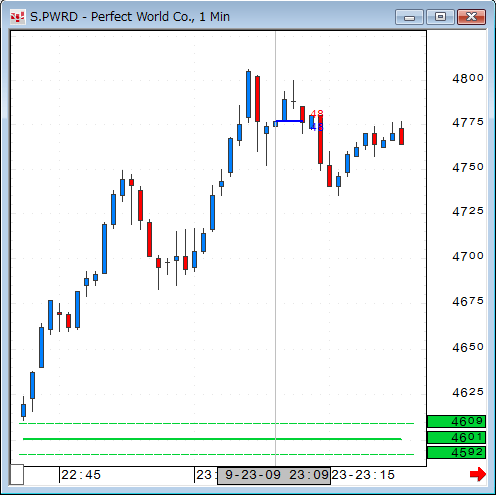496x495 pixels.
Task: Select the 4592 green price label
Action: tap(456, 453)
